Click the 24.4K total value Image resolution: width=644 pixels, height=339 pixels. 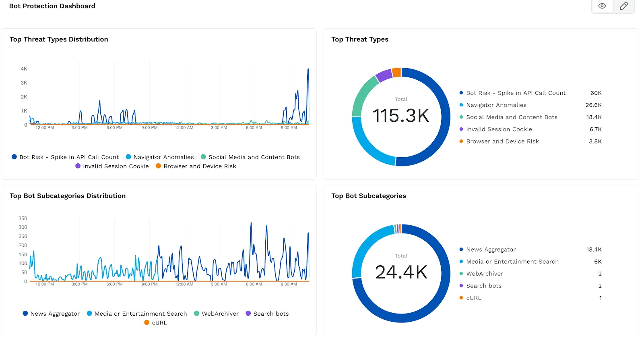(401, 272)
